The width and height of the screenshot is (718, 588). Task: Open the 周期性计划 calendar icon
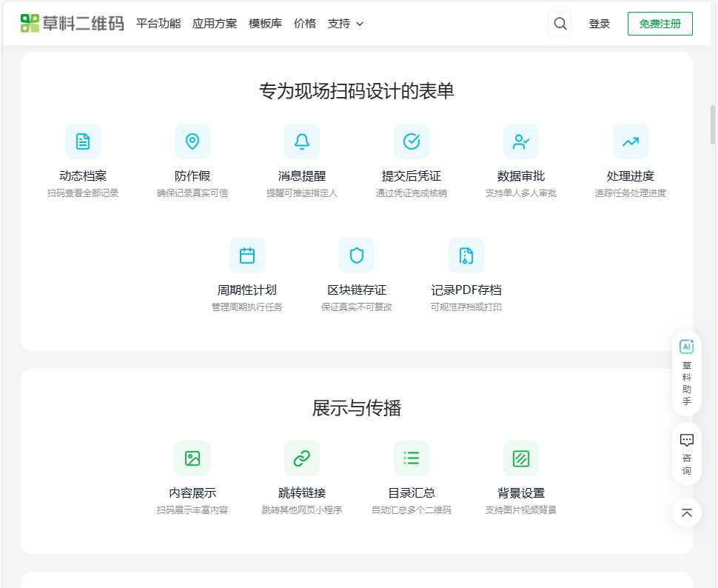tap(247, 255)
